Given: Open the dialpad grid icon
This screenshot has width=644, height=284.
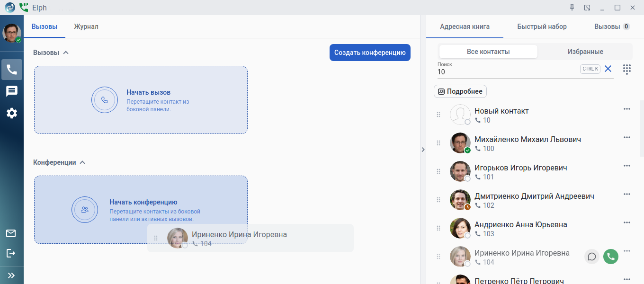Looking at the screenshot, I should [627, 69].
